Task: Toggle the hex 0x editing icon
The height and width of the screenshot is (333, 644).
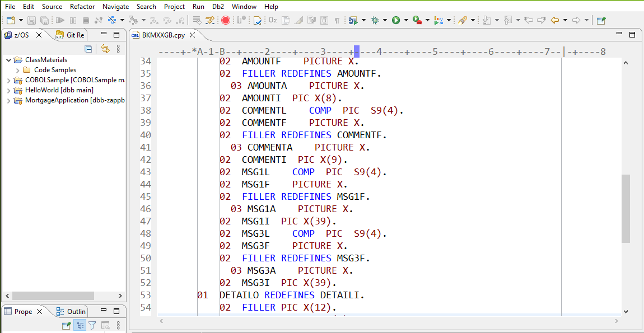Action: (273, 20)
